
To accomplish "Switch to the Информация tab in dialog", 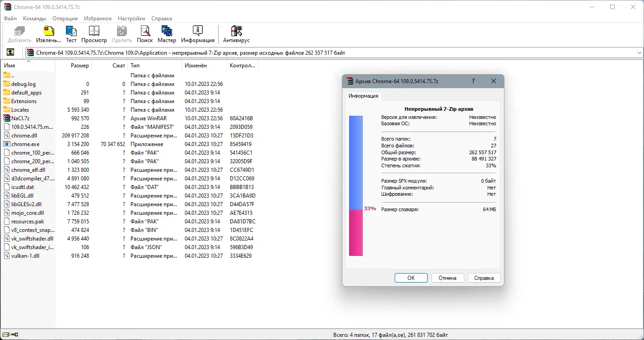I will pos(363,96).
